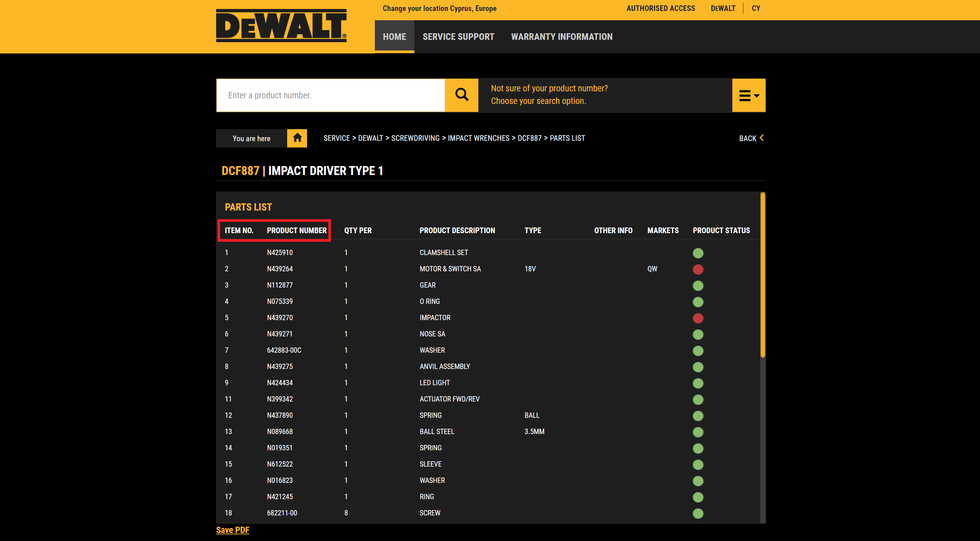Click the ITEM NO. column header

coord(239,230)
